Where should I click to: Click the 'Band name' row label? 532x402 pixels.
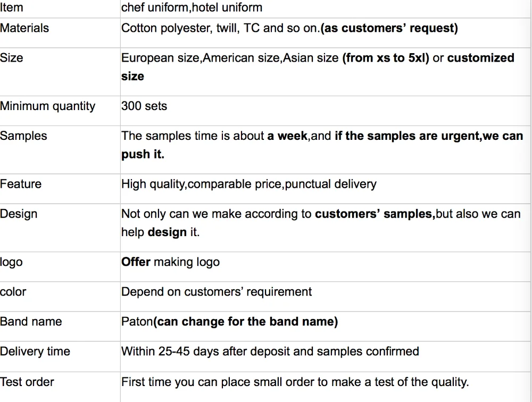pos(31,321)
